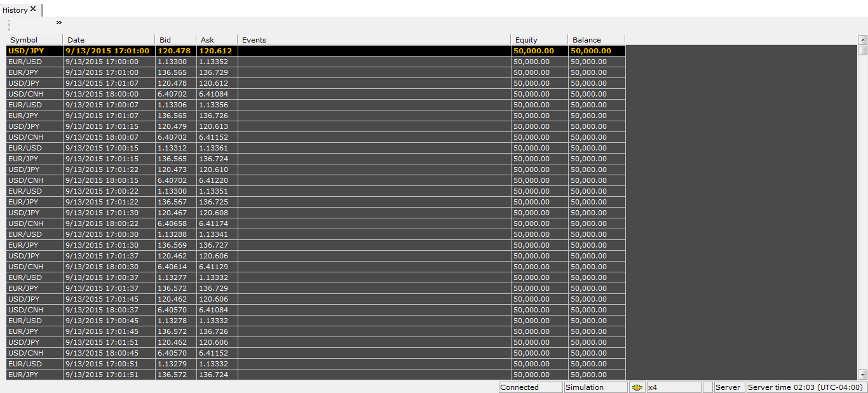The height and width of the screenshot is (393, 868).
Task: Click highlighted Equity 50,000.00 in the top row
Action: (x=539, y=51)
